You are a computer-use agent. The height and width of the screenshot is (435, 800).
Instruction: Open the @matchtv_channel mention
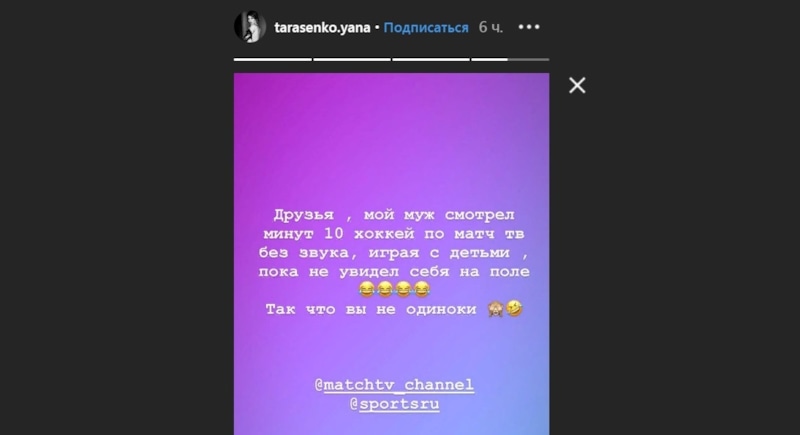(394, 385)
